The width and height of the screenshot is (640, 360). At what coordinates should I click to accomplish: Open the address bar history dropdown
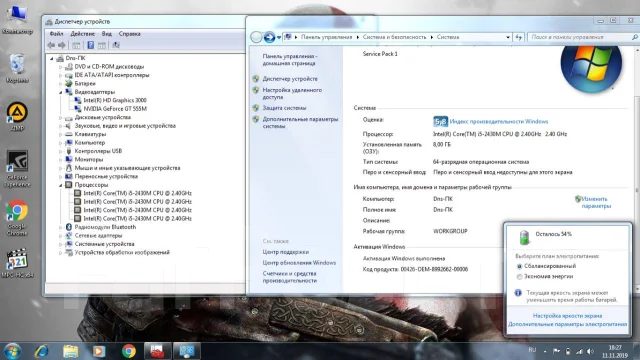(x=508, y=37)
